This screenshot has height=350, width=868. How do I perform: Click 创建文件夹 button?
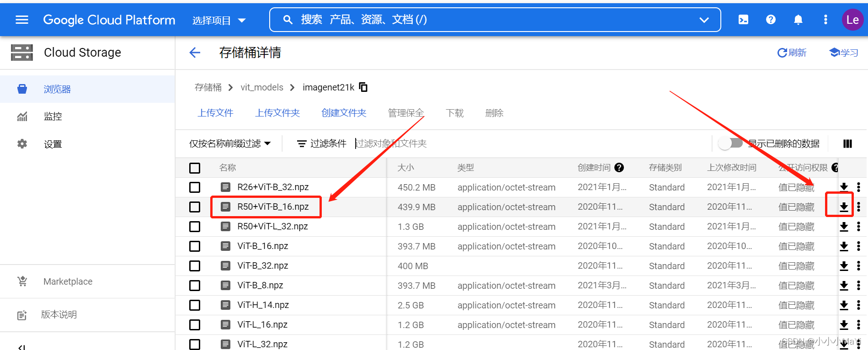pyautogui.click(x=344, y=113)
